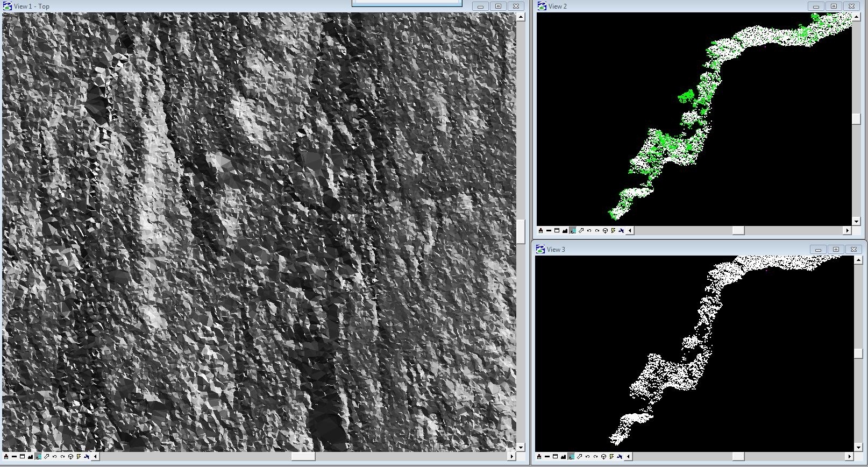Open View 2 window control menu icon
Viewport: 868px width, 467px height.
point(542,6)
